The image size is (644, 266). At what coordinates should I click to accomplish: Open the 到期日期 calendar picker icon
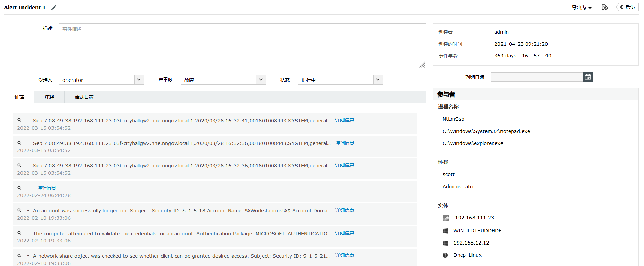pos(588,77)
